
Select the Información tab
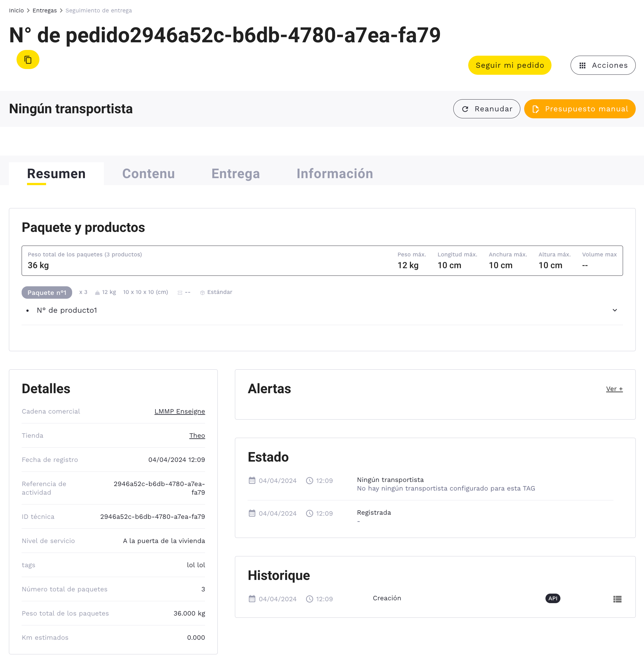tap(334, 174)
